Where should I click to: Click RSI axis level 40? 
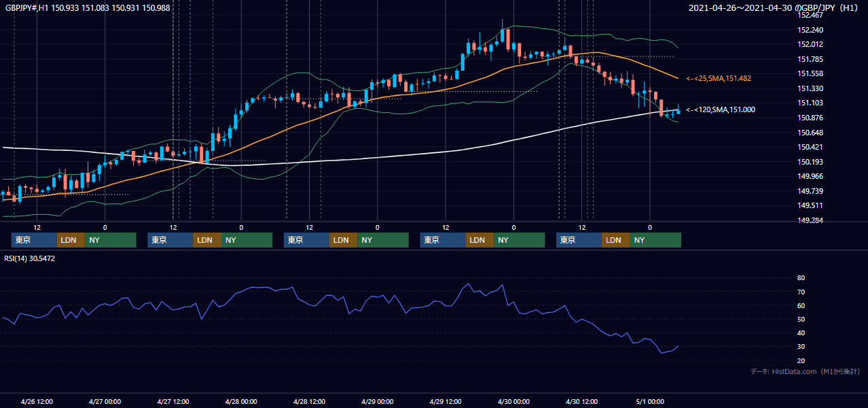(x=801, y=333)
